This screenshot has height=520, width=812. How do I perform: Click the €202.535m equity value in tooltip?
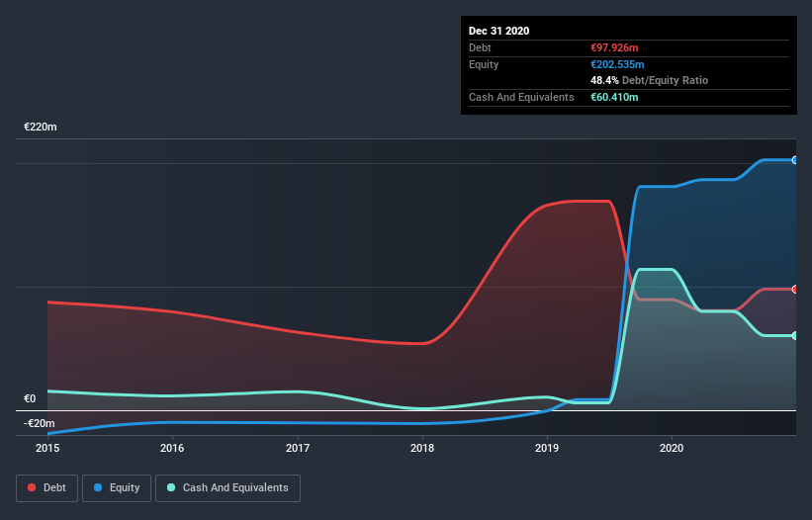pos(617,64)
